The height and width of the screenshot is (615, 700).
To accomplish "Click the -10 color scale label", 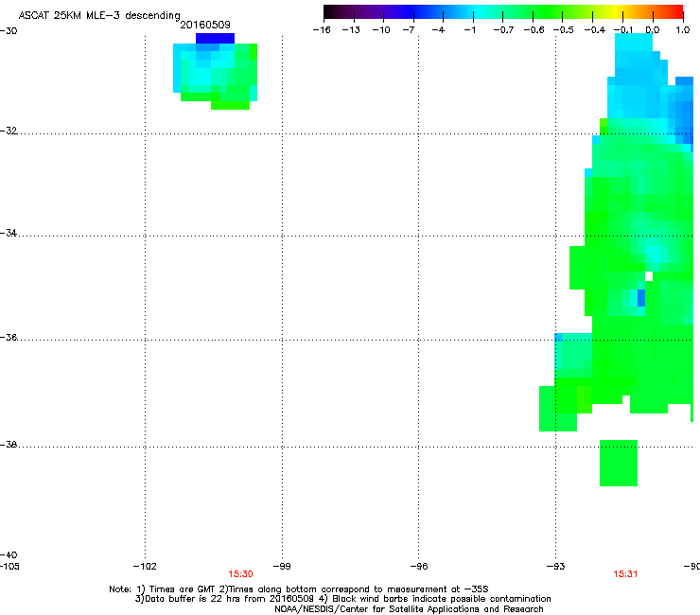I will (x=381, y=30).
